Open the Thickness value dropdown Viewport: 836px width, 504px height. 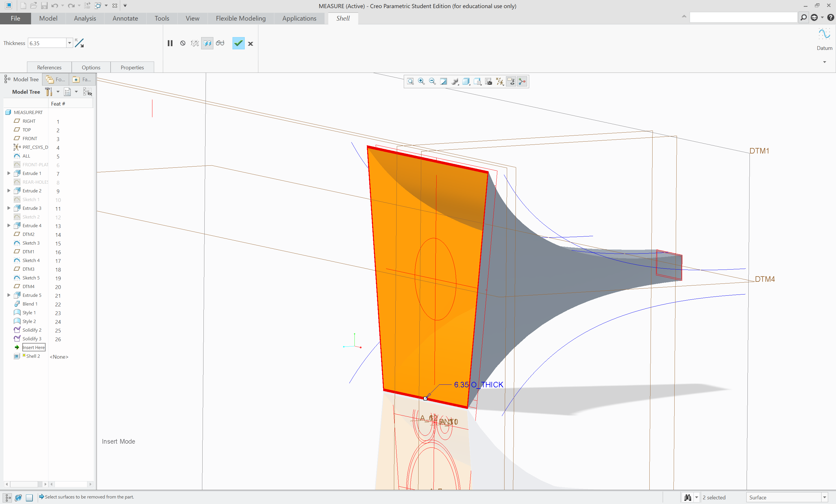click(x=70, y=43)
